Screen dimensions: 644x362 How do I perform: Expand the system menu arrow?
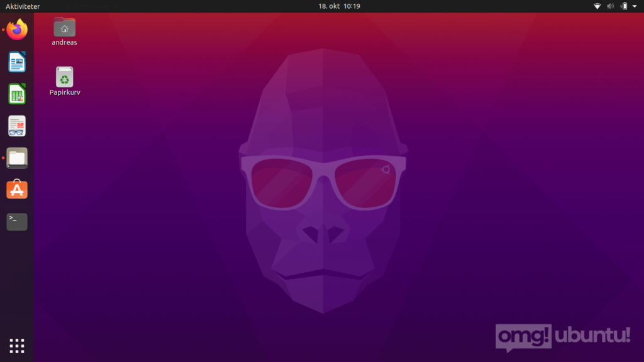pos(635,6)
